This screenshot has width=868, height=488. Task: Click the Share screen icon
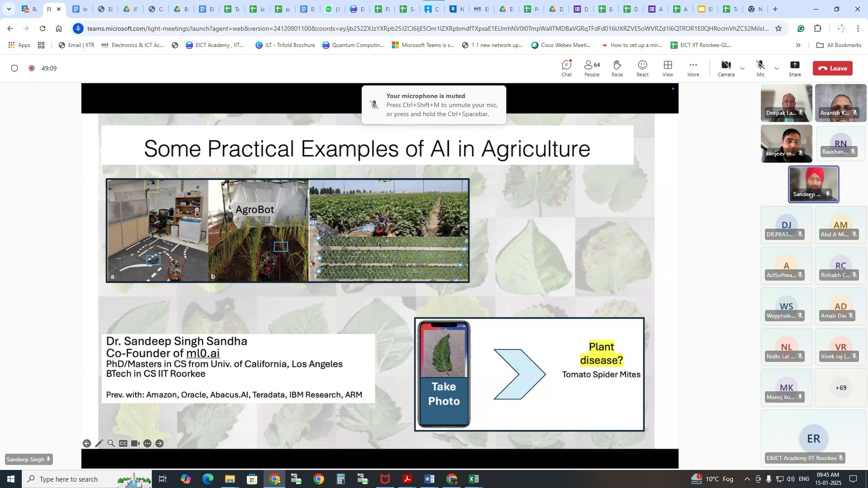point(795,68)
